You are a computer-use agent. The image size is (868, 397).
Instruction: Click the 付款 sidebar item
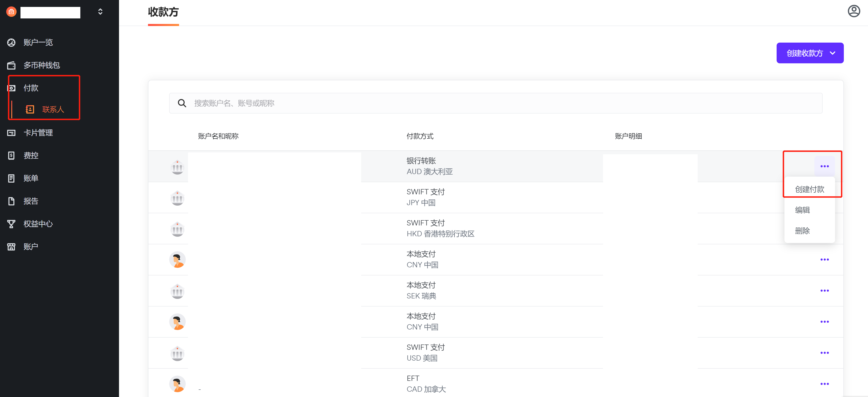31,88
